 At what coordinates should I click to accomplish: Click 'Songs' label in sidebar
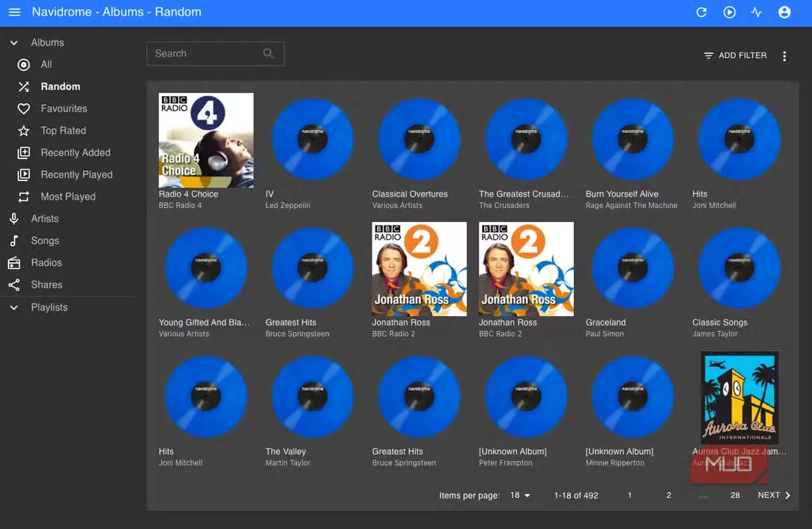(45, 241)
